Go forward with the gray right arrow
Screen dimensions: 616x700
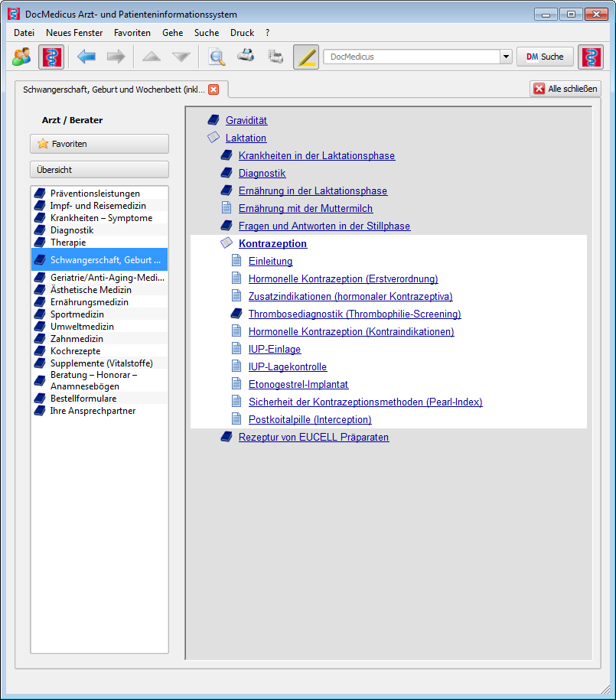(x=116, y=57)
